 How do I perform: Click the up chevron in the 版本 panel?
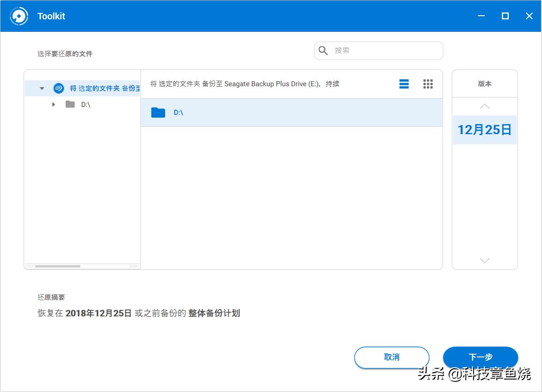tap(484, 106)
